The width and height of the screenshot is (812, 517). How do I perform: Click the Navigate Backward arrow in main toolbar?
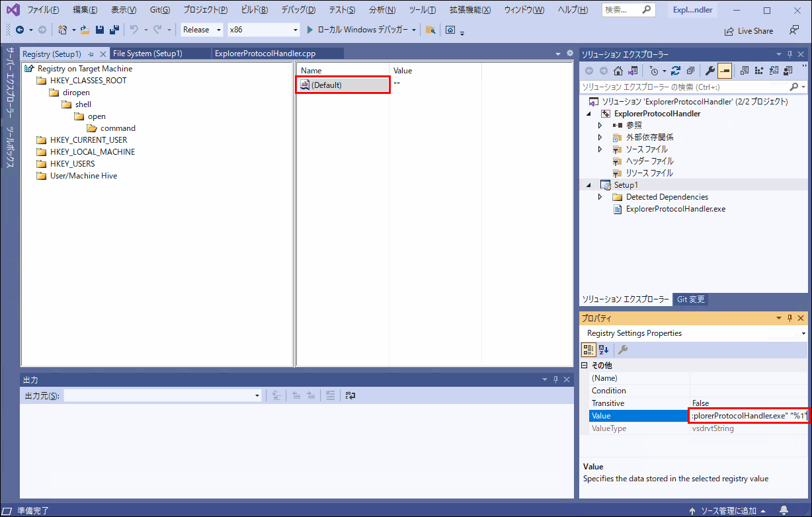[x=20, y=30]
